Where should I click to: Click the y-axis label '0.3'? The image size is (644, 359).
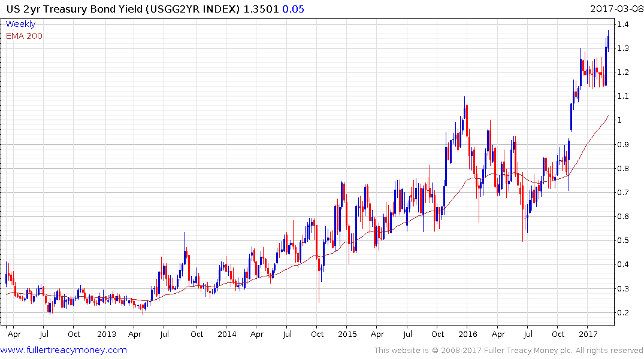tap(623, 288)
